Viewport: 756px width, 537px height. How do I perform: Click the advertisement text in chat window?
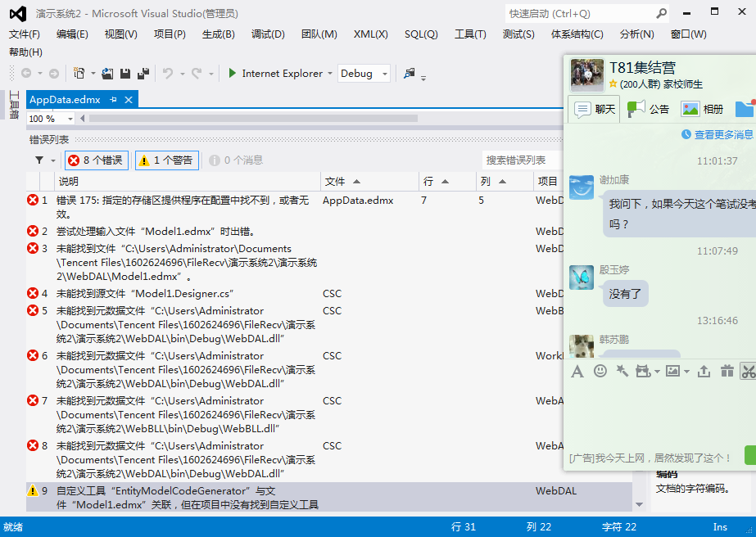point(650,458)
